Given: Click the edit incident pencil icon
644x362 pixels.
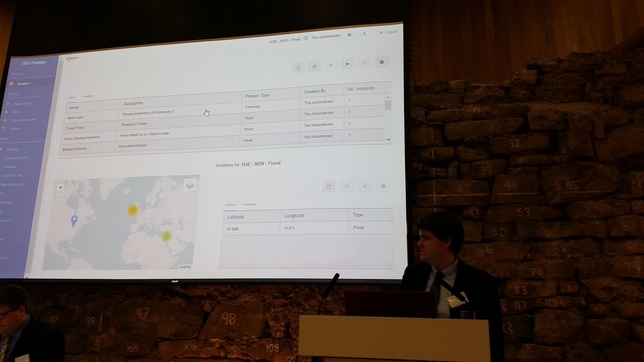Looking at the screenshot, I should [347, 187].
